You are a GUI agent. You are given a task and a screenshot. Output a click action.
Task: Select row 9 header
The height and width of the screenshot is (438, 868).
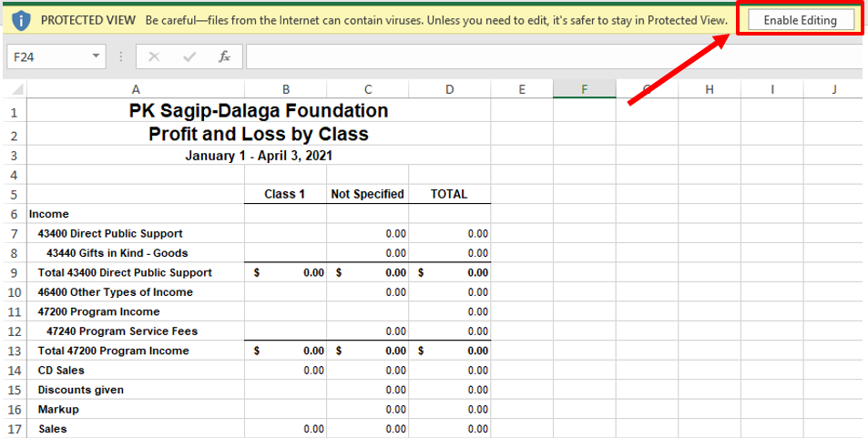[15, 272]
